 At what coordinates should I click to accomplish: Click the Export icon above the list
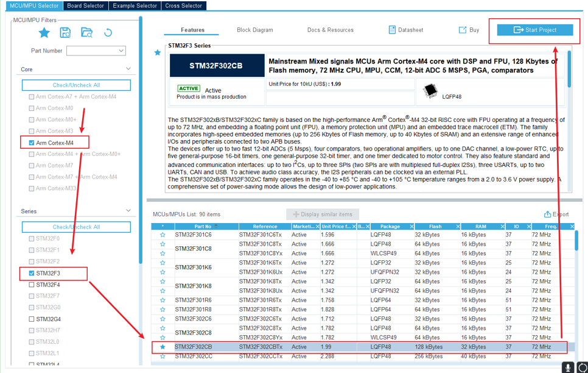pyautogui.click(x=547, y=214)
